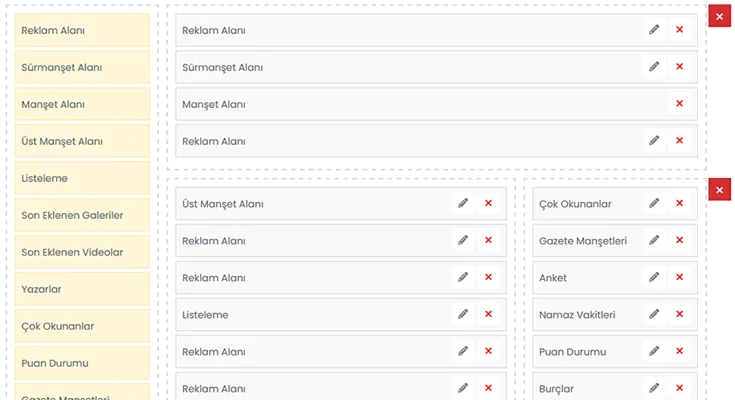Choose the Son Eklenen Galeriler widget
735x400 pixels.
(x=82, y=215)
